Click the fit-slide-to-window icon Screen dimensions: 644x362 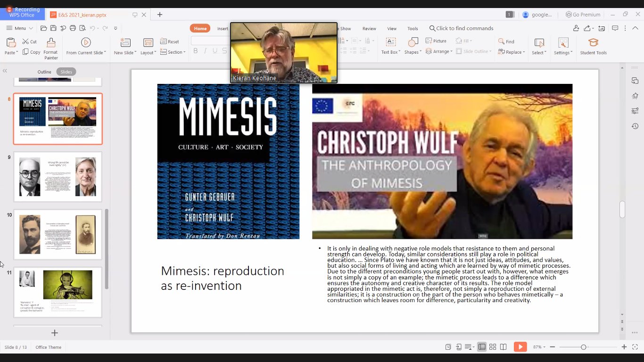pyautogui.click(x=634, y=347)
